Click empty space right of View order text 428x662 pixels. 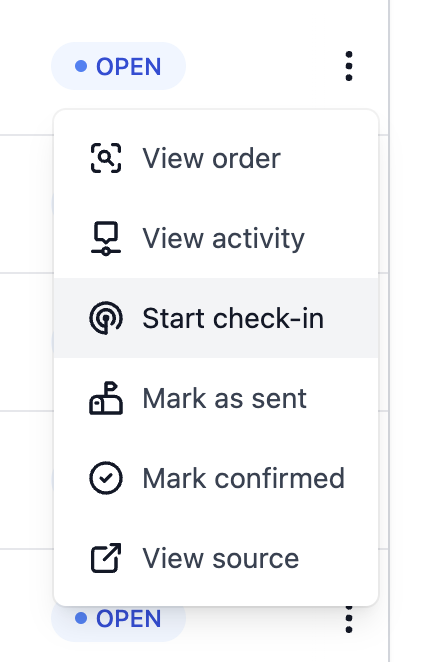tap(329, 158)
